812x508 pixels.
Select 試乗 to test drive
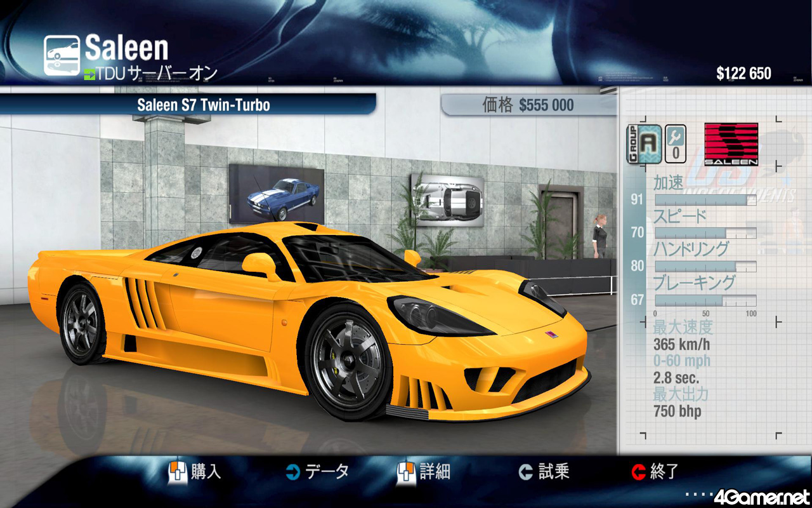tap(553, 472)
